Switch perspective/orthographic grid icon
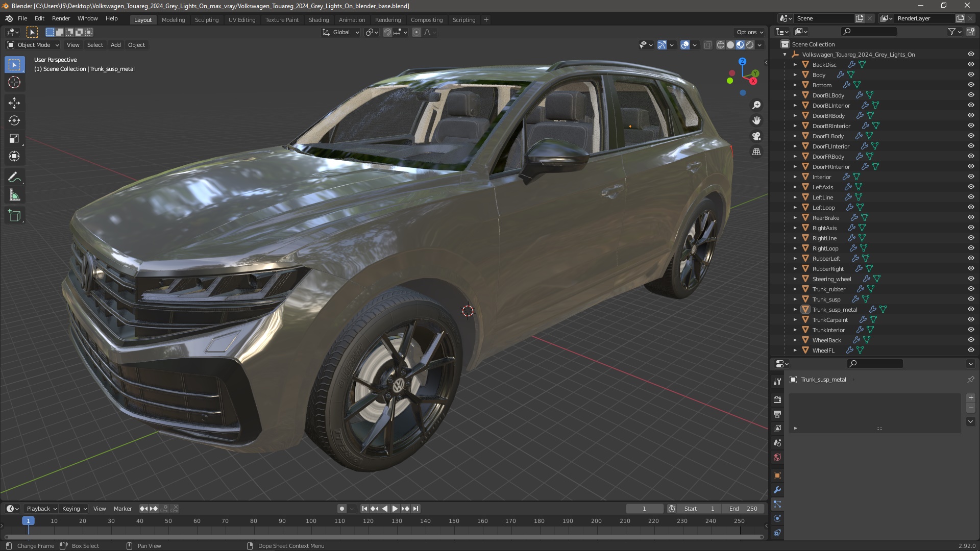Image resolution: width=980 pixels, height=551 pixels. pyautogui.click(x=756, y=152)
